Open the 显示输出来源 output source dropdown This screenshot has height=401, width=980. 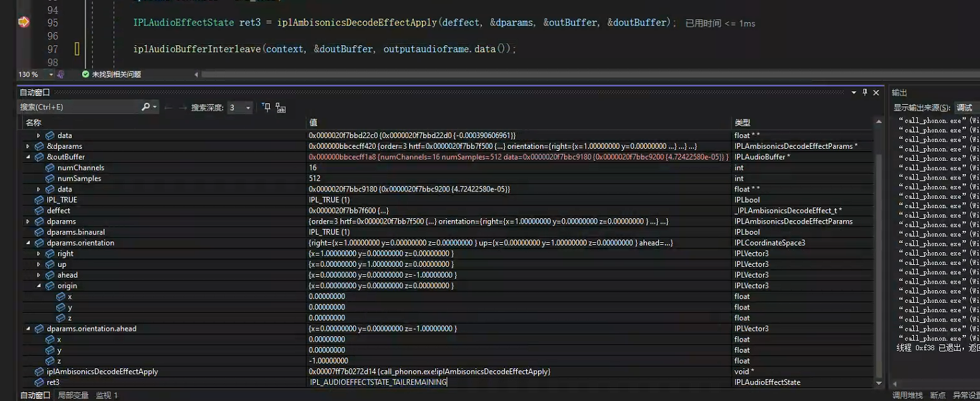pyautogui.click(x=964, y=107)
